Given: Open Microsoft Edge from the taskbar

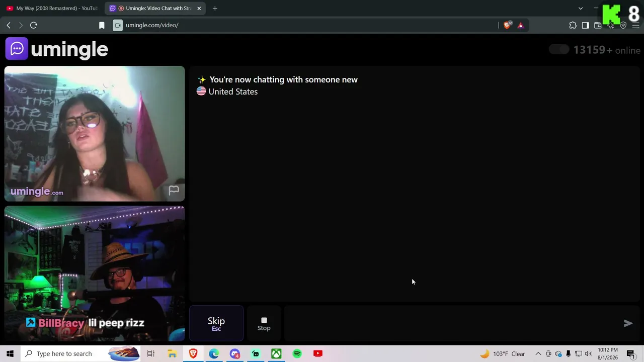Looking at the screenshot, I should pyautogui.click(x=214, y=353).
